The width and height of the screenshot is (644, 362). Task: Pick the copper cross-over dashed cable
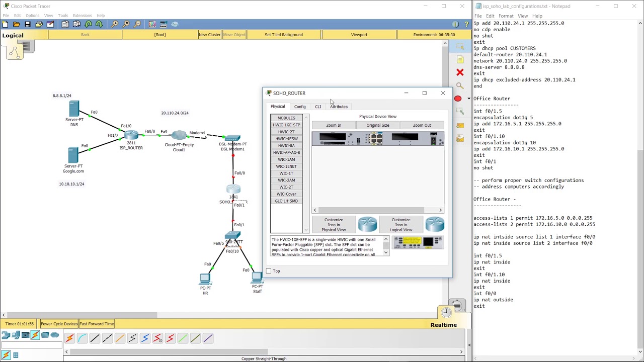point(107,338)
